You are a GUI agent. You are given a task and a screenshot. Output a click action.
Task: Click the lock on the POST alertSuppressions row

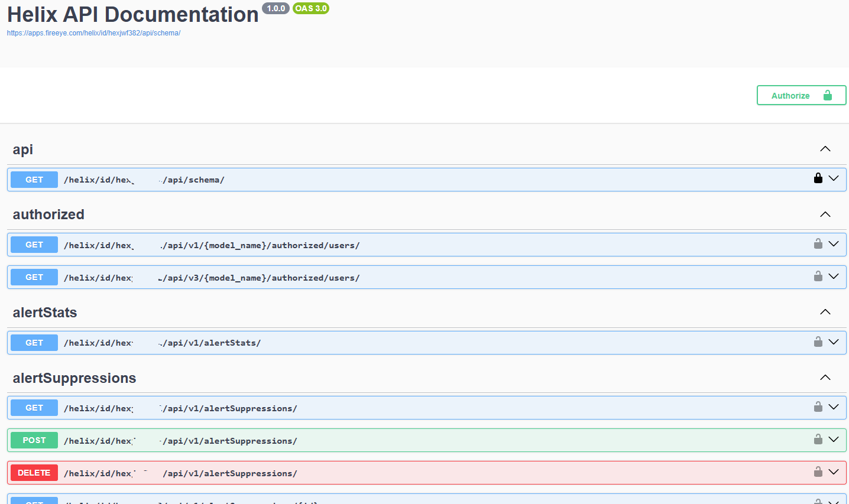click(818, 439)
